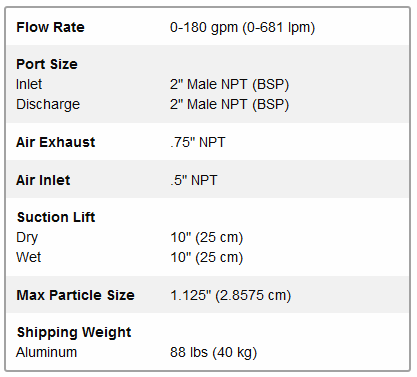
Task: Select the 1.125" (2.8575 cm) value
Action: 231,296
